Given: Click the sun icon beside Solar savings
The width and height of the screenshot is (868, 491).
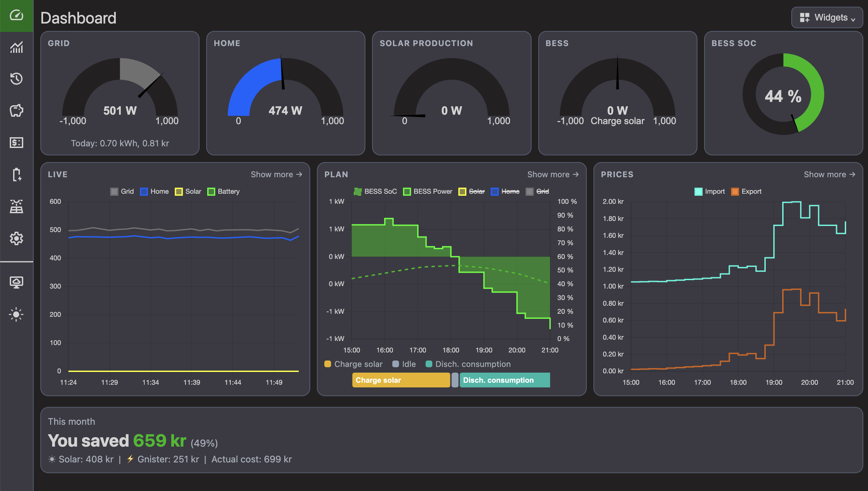Looking at the screenshot, I should coord(51,459).
